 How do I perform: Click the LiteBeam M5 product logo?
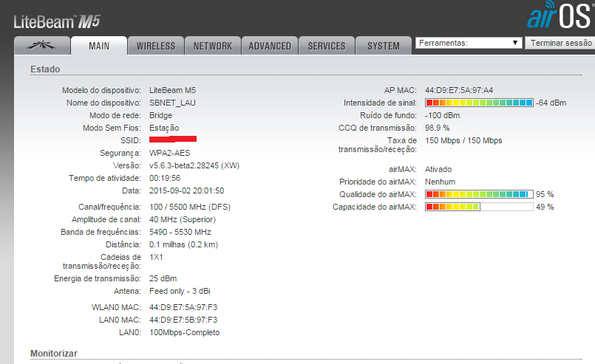pyautogui.click(x=56, y=21)
